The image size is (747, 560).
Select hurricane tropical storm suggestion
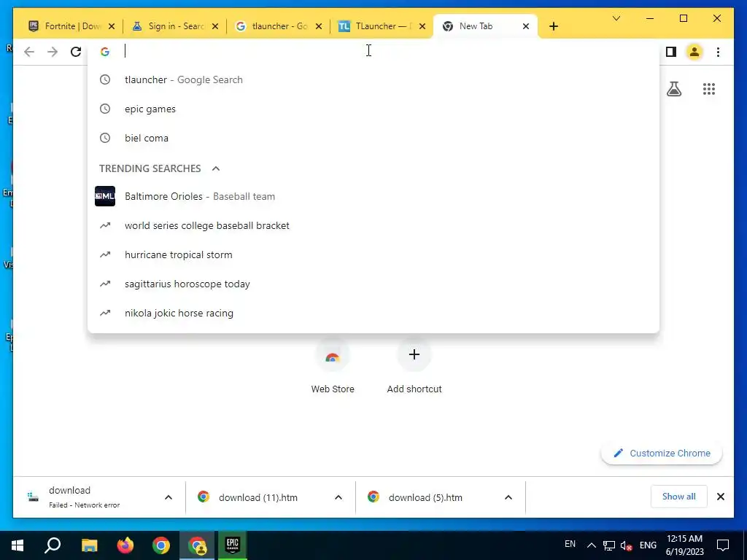point(373,254)
